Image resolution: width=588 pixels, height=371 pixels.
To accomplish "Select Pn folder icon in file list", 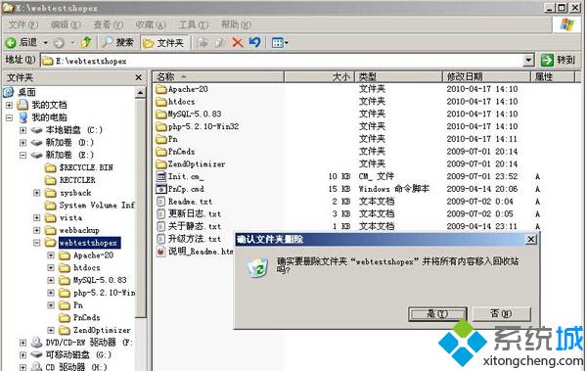I will pyautogui.click(x=161, y=139).
